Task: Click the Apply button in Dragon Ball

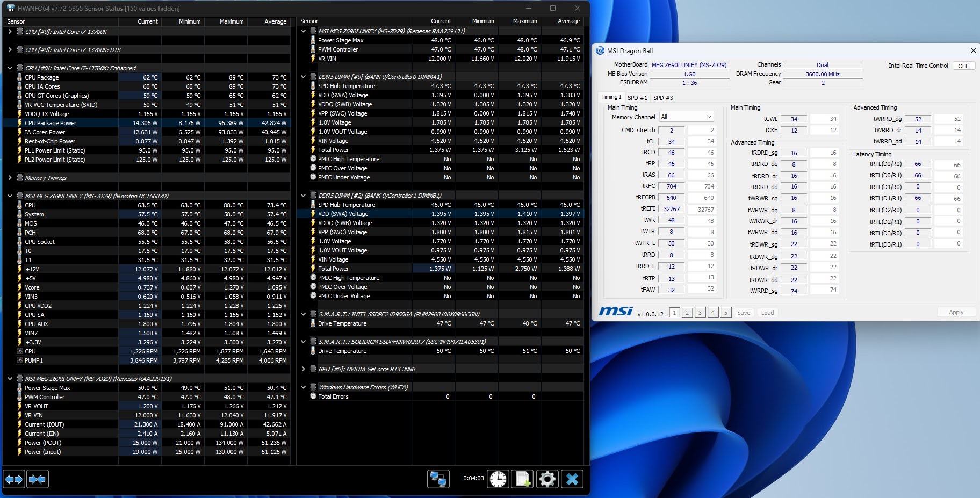Action: coord(956,312)
